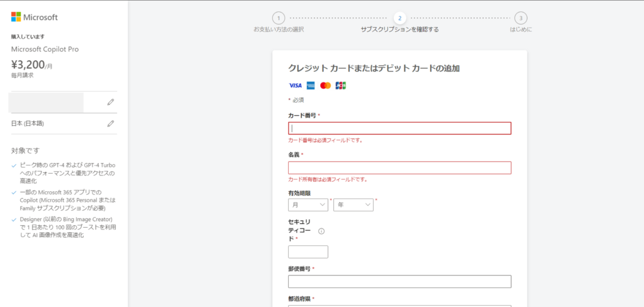Click the 必須 required note

pos(296,100)
